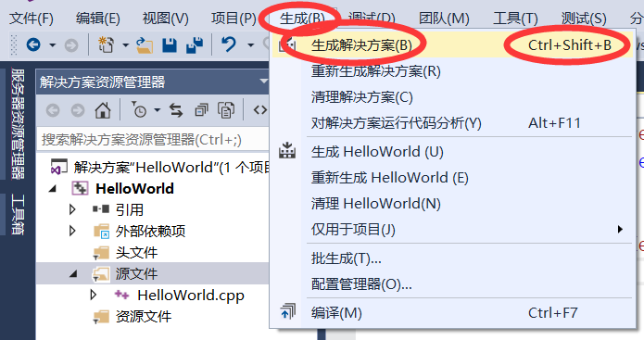Choose 清理解决方案(C) from the menu
The image size is (644, 340).
[452, 97]
